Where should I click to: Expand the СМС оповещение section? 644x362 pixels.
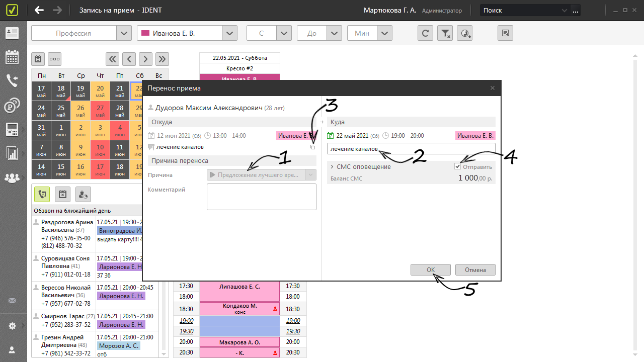pos(332,166)
